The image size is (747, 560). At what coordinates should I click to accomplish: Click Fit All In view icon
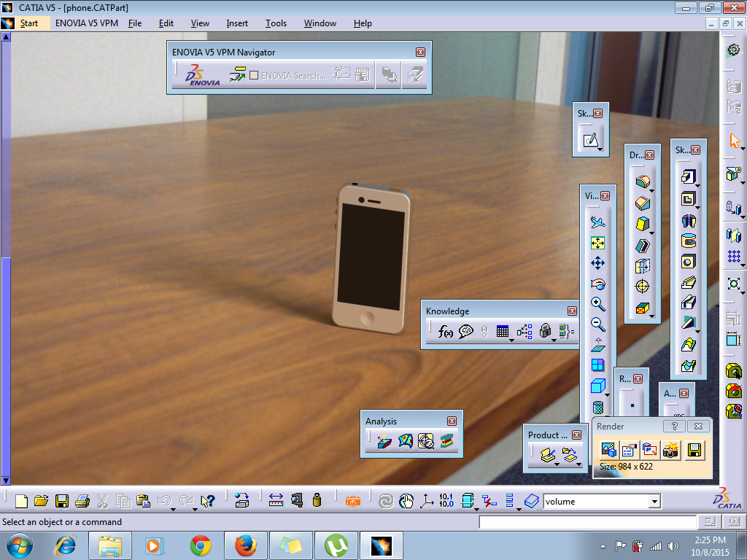(x=598, y=243)
